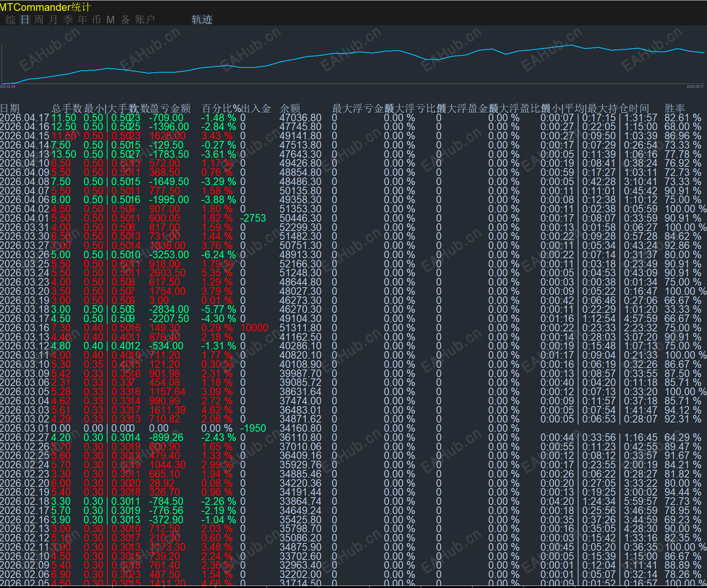707x588 pixels.
Task: Open the 币 currency tab
Action: coord(97,20)
